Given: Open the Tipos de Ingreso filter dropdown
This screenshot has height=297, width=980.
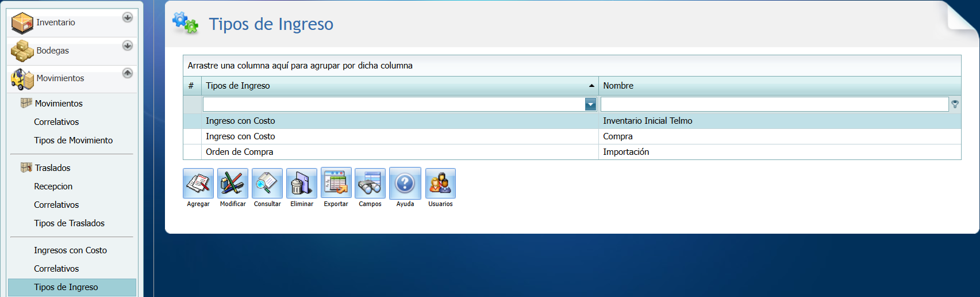Looking at the screenshot, I should pos(590,104).
